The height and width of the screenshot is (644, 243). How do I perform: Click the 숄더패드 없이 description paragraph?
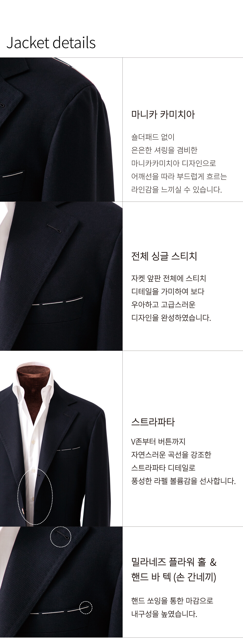click(179, 163)
